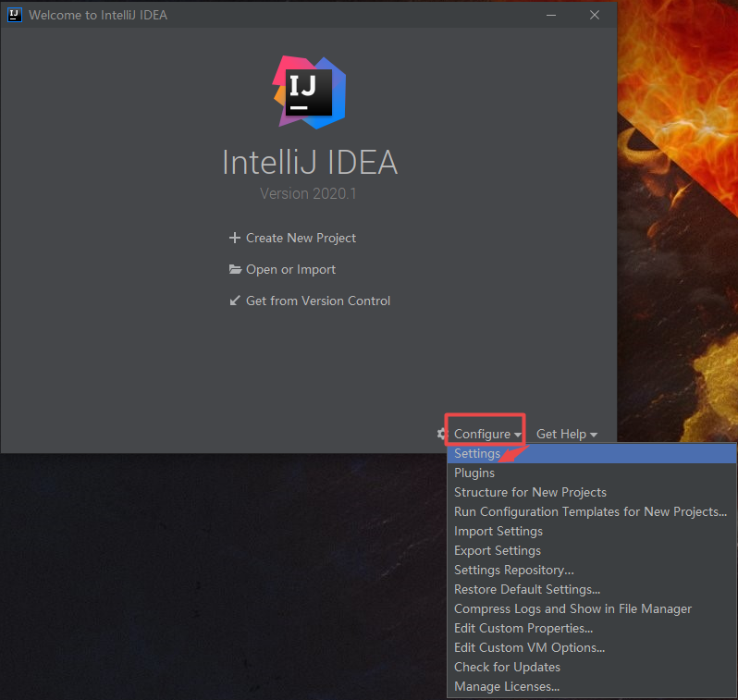Click the large IntelliJ IDEA logo

309,92
